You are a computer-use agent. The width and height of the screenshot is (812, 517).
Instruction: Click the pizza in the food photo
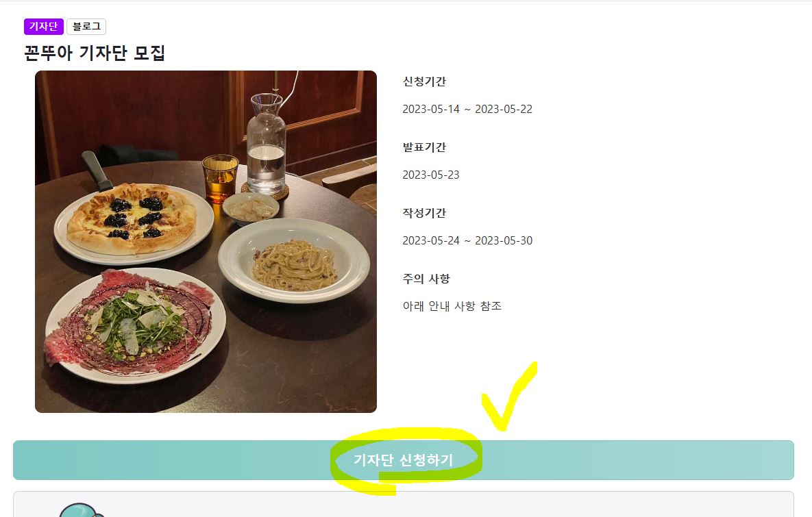(x=132, y=218)
